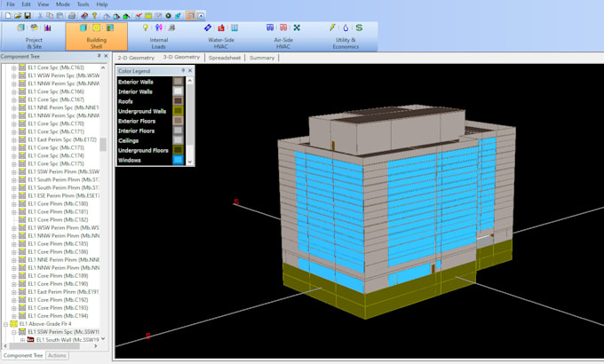The width and height of the screenshot is (604, 364).
Task: Toggle pin on Color Legend panel
Action: [x=183, y=70]
